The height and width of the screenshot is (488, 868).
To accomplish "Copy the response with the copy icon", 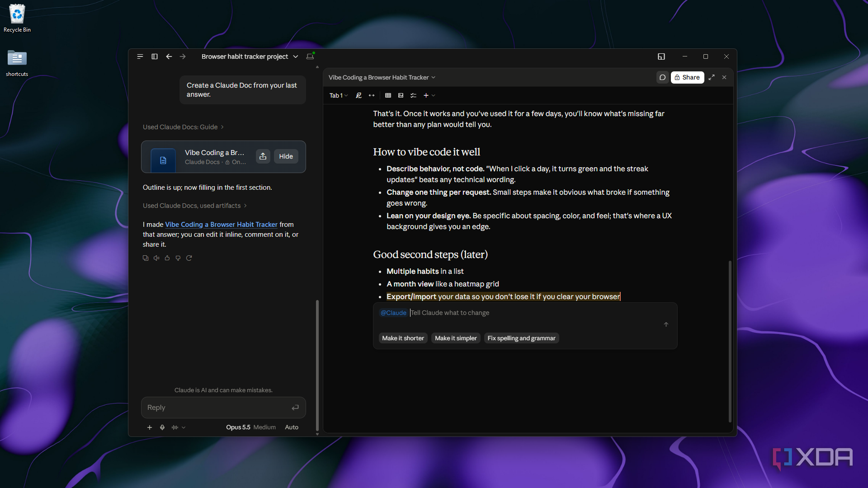I will (x=146, y=258).
